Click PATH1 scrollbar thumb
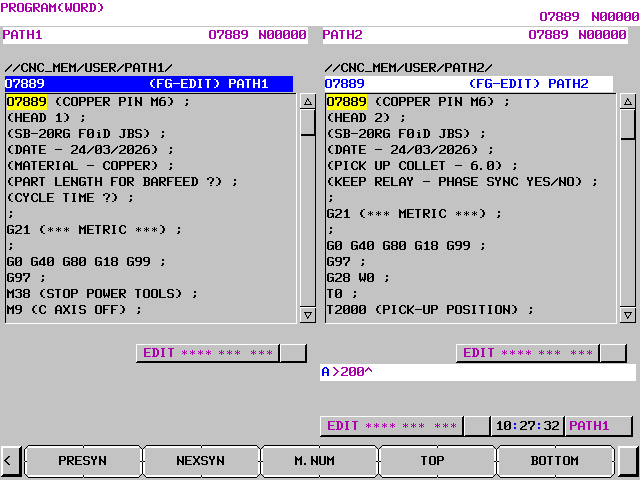 pos(308,122)
